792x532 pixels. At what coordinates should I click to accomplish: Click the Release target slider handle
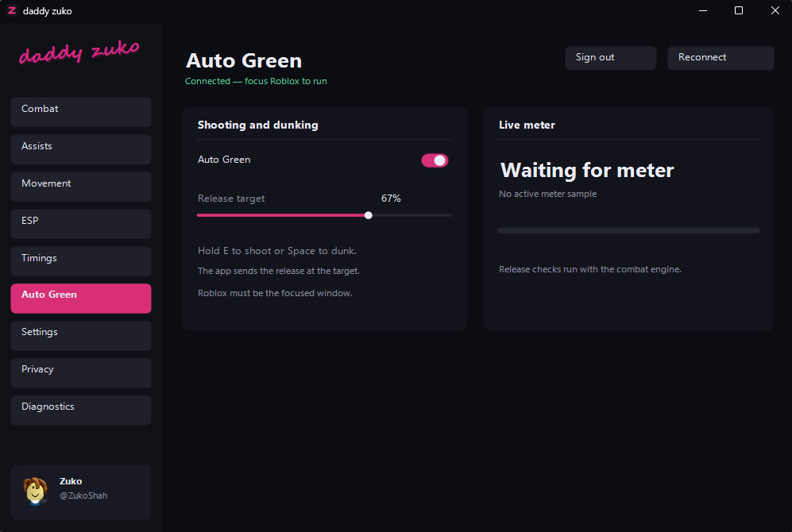click(369, 215)
